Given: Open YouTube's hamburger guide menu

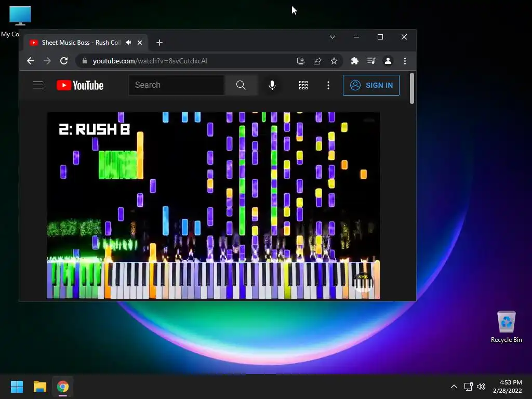Looking at the screenshot, I should pos(38,85).
